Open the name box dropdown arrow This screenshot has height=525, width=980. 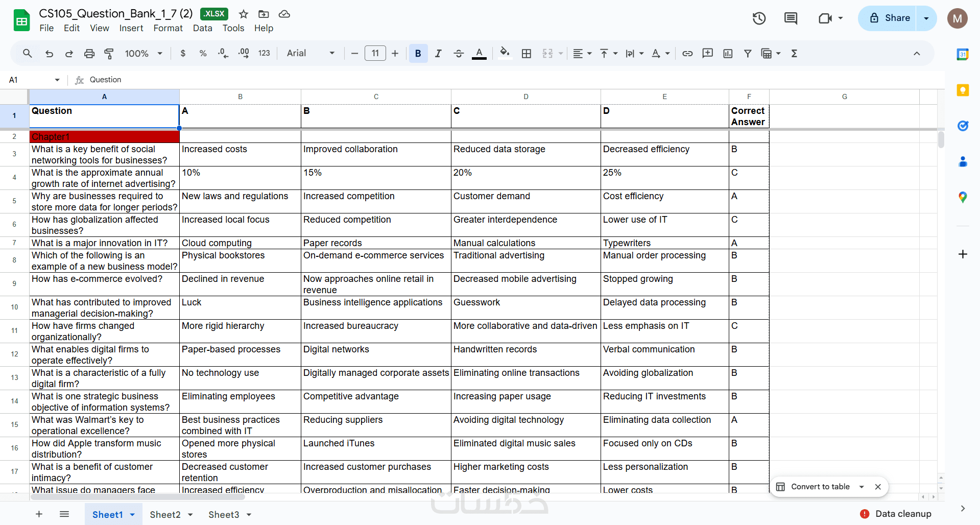(x=57, y=80)
